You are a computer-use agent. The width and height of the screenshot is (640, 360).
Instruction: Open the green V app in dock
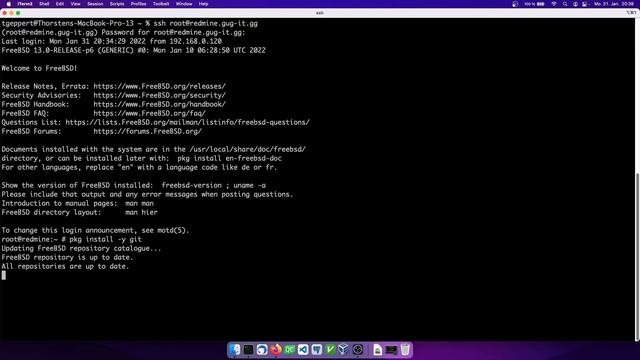tap(330, 350)
